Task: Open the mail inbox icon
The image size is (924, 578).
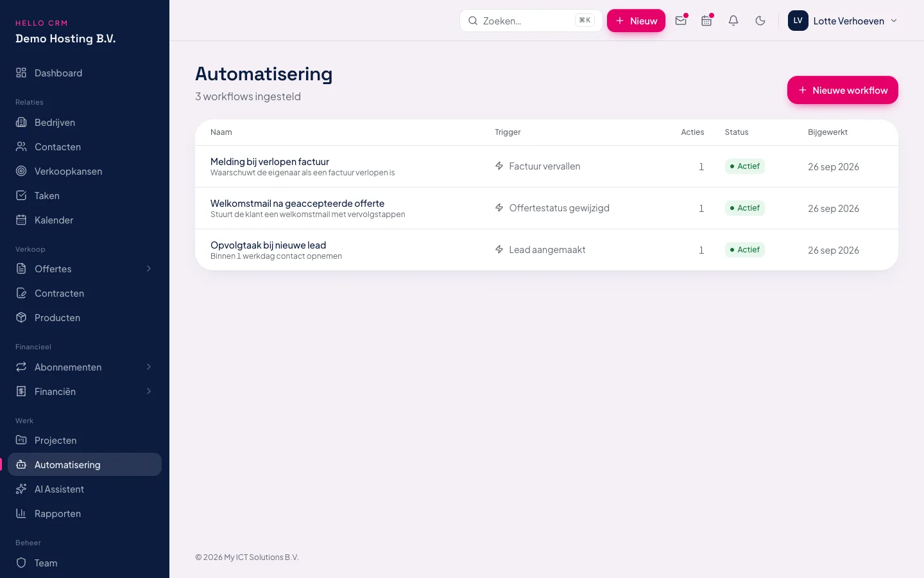Action: pyautogui.click(x=681, y=21)
